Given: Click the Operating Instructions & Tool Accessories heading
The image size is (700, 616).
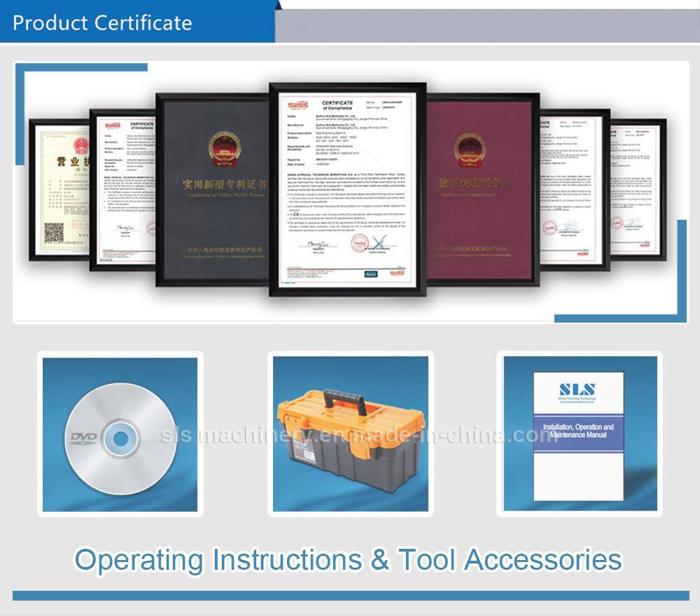Looking at the screenshot, I should click(x=348, y=559).
